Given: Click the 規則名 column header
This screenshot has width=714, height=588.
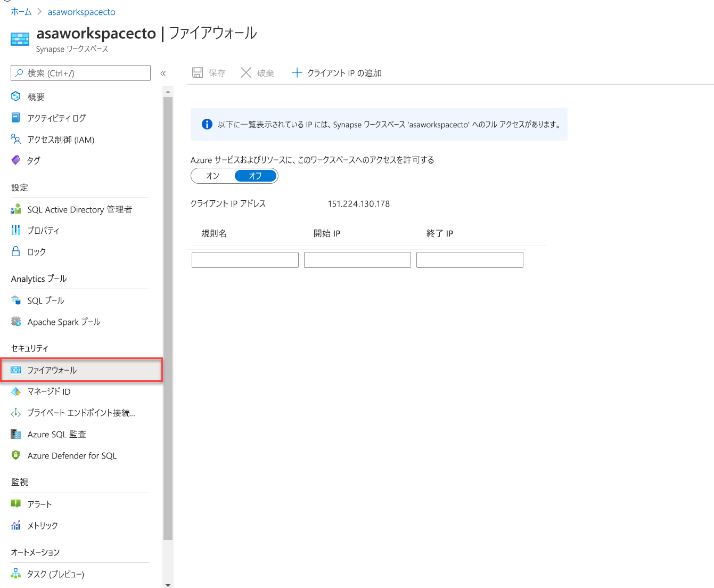Looking at the screenshot, I should [x=214, y=233].
